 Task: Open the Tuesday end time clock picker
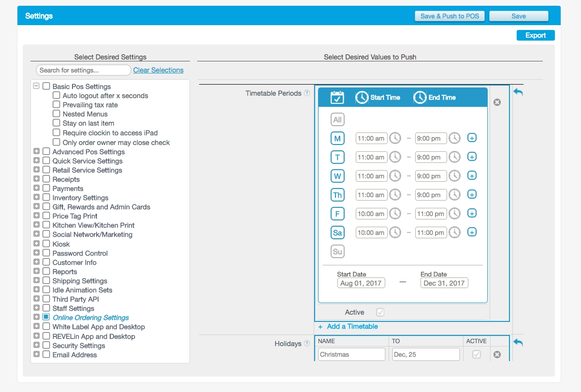pos(454,157)
